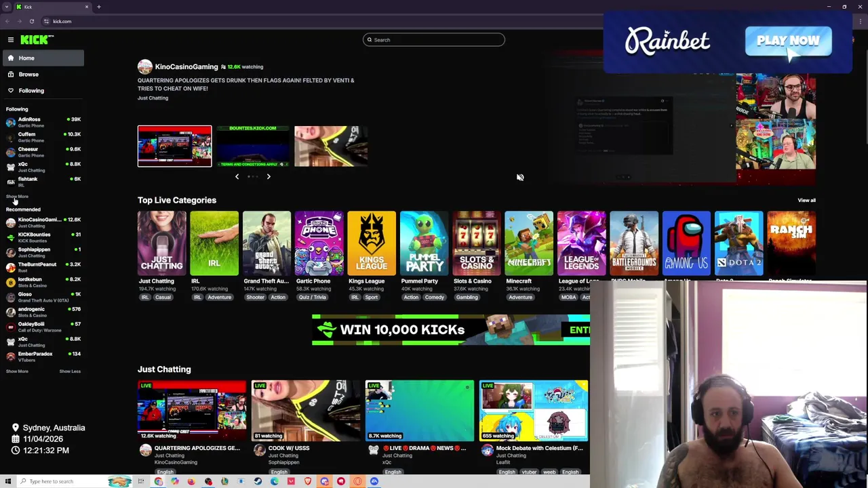Image resolution: width=868 pixels, height=488 pixels.
Task: Click View all for Top Live Categories
Action: tap(806, 201)
